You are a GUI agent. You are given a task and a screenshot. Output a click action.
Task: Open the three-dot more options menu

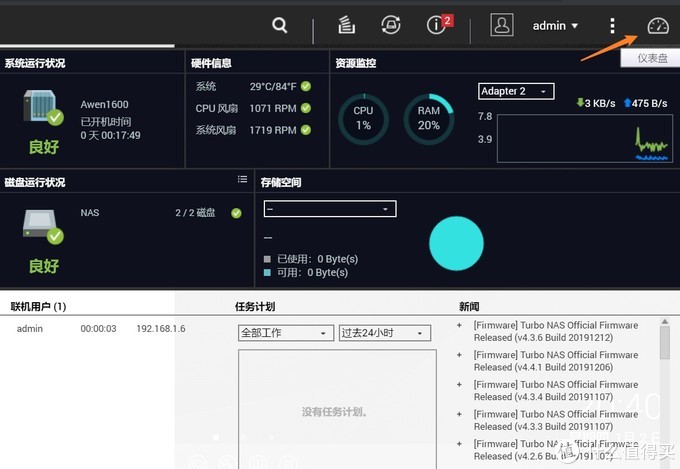coord(612,26)
